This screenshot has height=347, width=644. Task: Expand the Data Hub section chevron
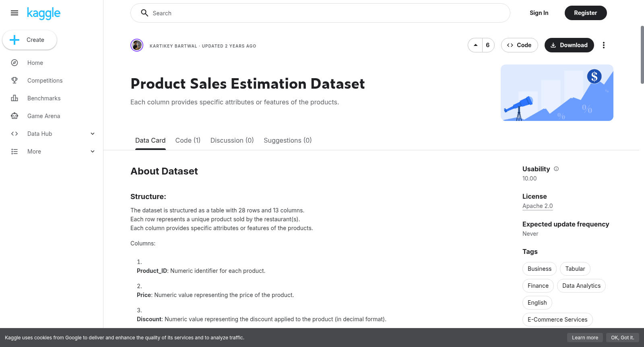[93, 134]
